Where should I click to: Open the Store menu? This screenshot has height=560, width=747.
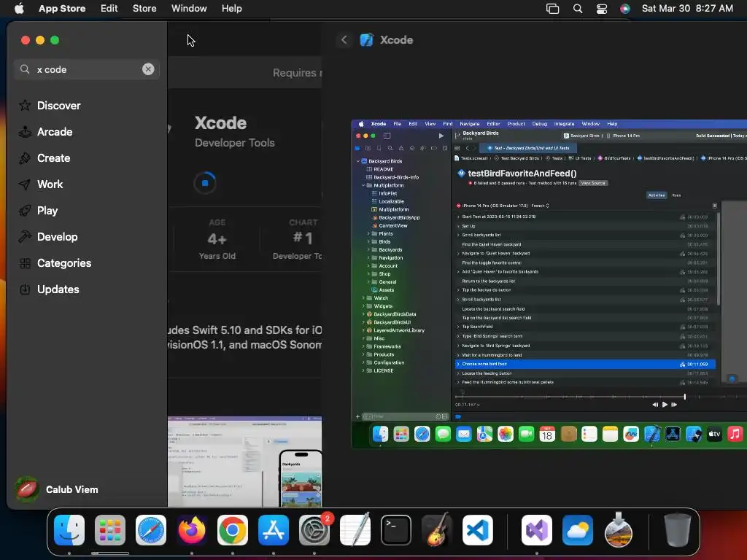[x=144, y=9]
